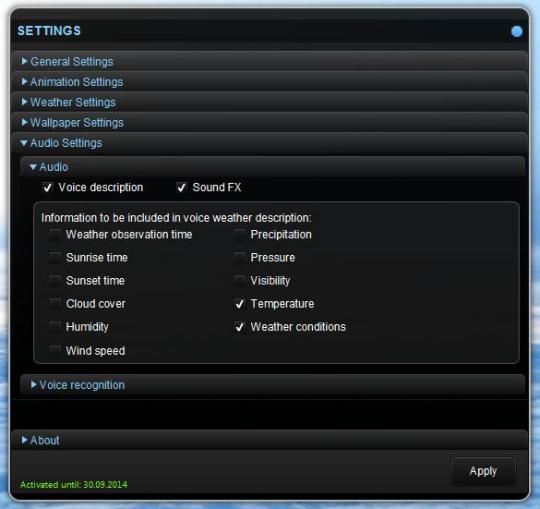This screenshot has width=540, height=509.
Task: Click the 'Activated until: 30.09.2014' text
Action: coord(74,485)
